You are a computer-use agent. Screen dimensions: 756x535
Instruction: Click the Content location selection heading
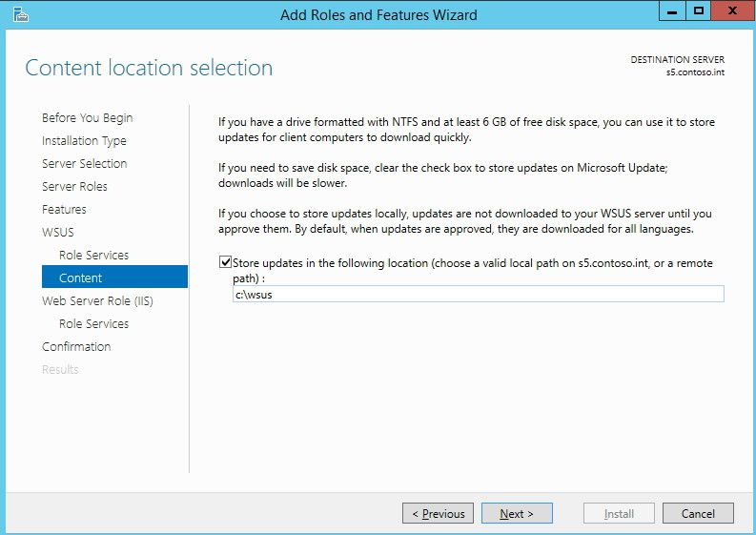pyautogui.click(x=149, y=68)
